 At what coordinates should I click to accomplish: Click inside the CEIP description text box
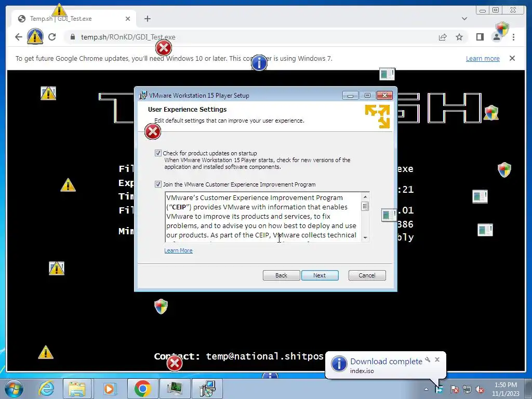[263, 217]
